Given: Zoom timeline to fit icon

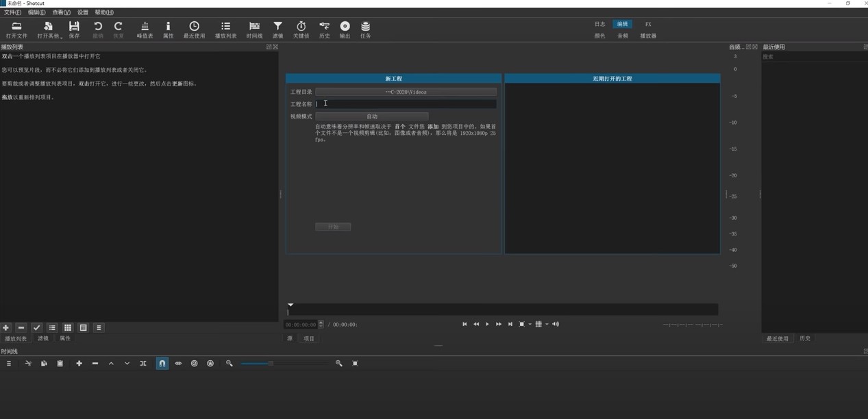Looking at the screenshot, I should pos(355,364).
